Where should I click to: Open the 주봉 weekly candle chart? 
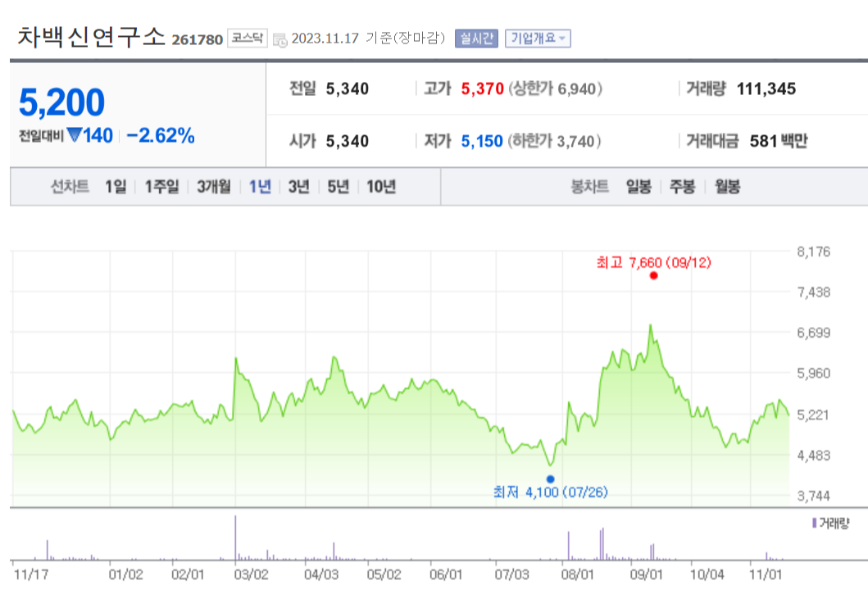pos(682,187)
